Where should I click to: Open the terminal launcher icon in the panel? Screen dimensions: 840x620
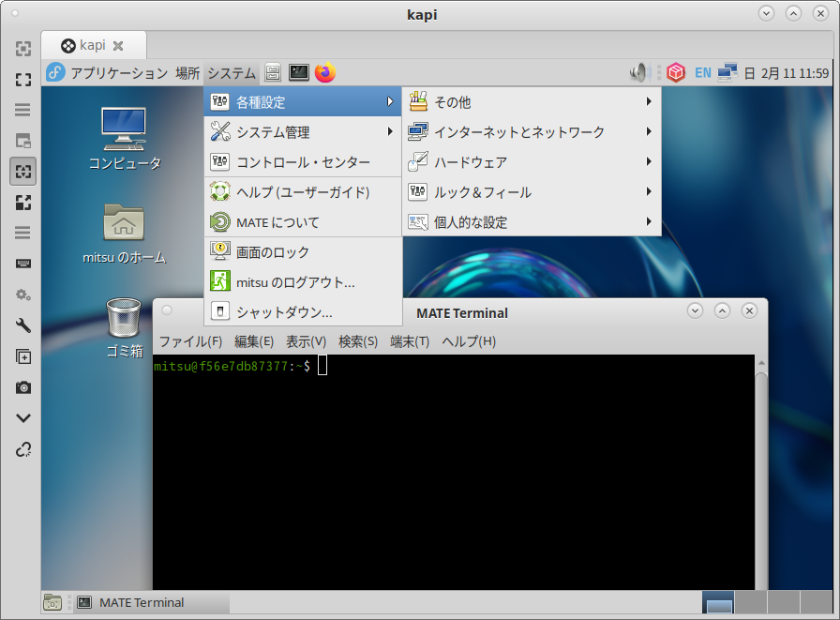tap(299, 72)
